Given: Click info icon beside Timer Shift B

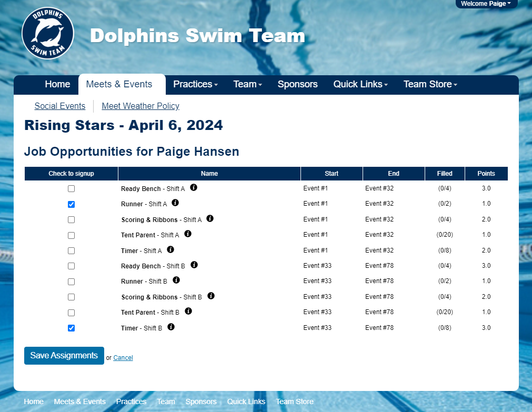Looking at the screenshot, I should tap(171, 327).
